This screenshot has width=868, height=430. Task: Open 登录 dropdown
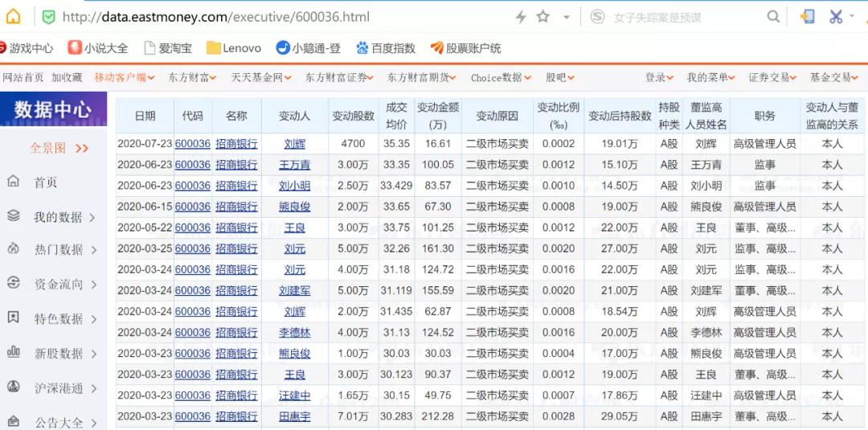pyautogui.click(x=659, y=77)
